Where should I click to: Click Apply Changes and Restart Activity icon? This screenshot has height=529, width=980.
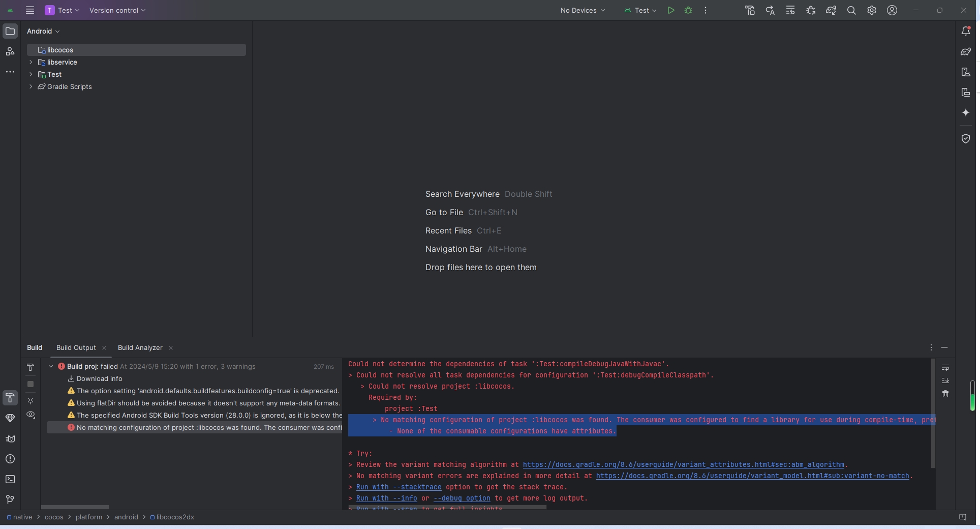[x=770, y=10]
